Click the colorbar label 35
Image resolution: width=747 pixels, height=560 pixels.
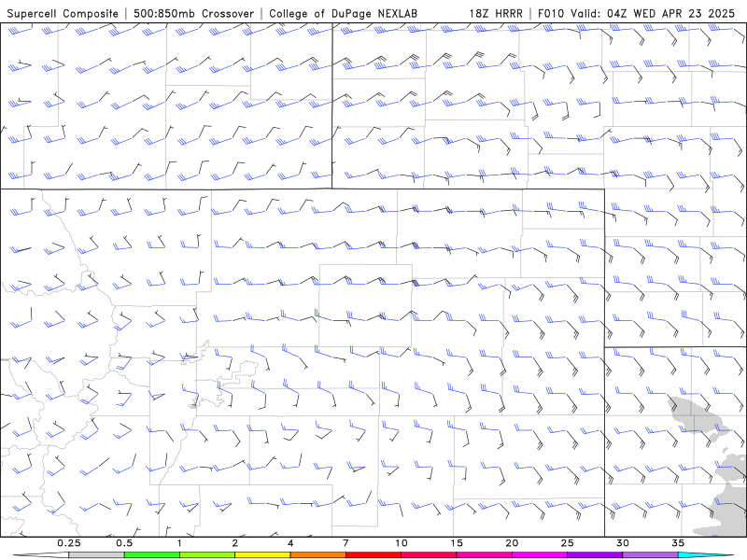pos(678,543)
